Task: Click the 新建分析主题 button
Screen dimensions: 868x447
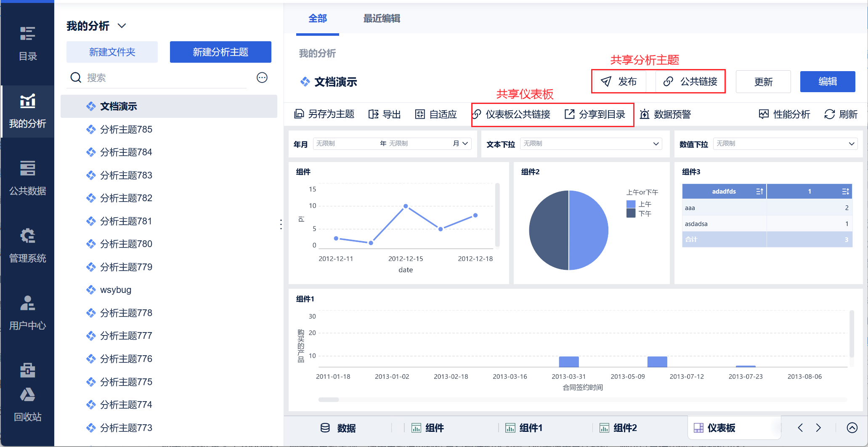Action: [220, 52]
